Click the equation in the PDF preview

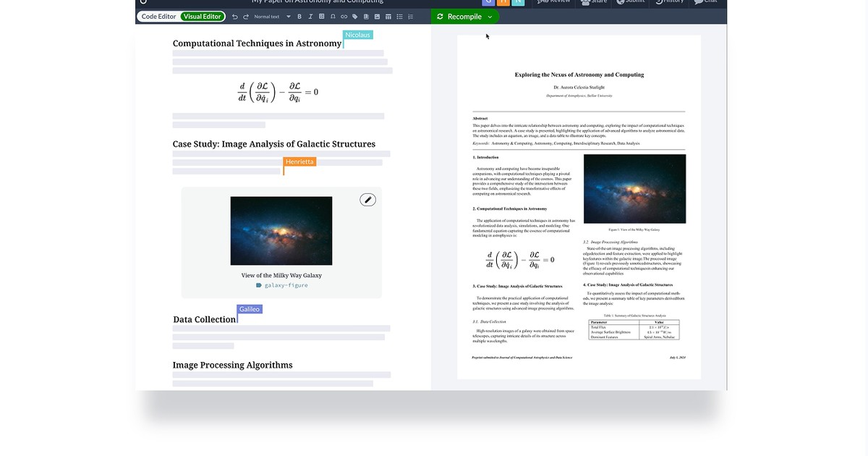point(521,260)
